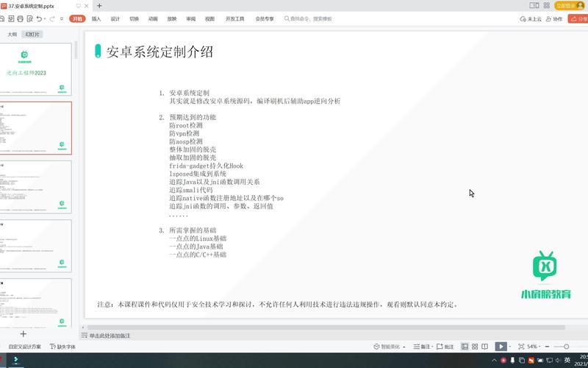Switch slide panel to 大纲 outline view
Viewport: 588px width, 368px height.
[x=12, y=34]
